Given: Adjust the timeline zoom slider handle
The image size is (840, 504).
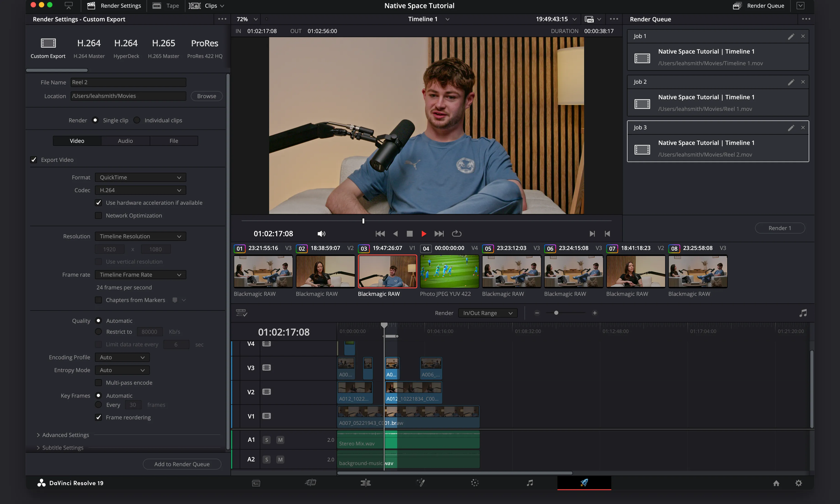Looking at the screenshot, I should [556, 313].
